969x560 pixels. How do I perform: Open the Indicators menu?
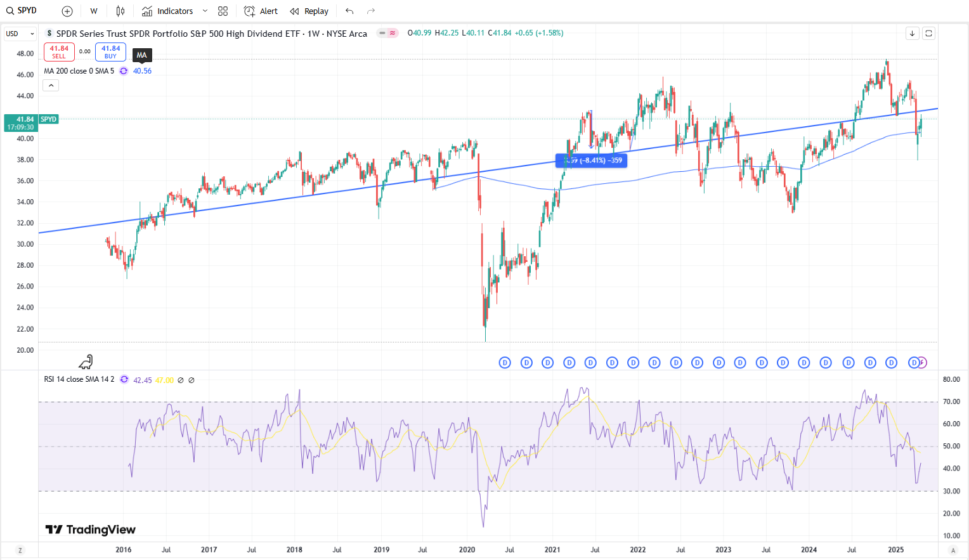(167, 11)
